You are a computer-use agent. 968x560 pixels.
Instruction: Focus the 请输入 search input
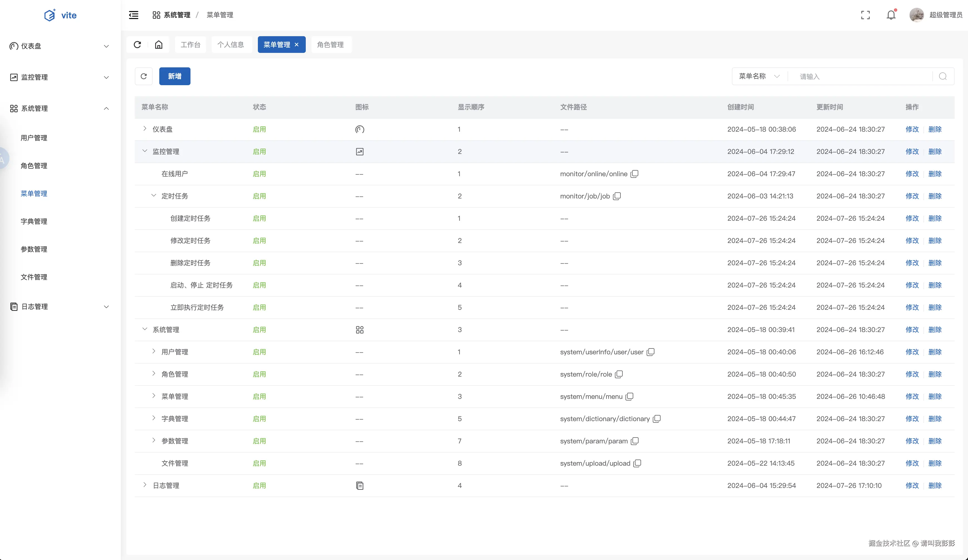861,76
